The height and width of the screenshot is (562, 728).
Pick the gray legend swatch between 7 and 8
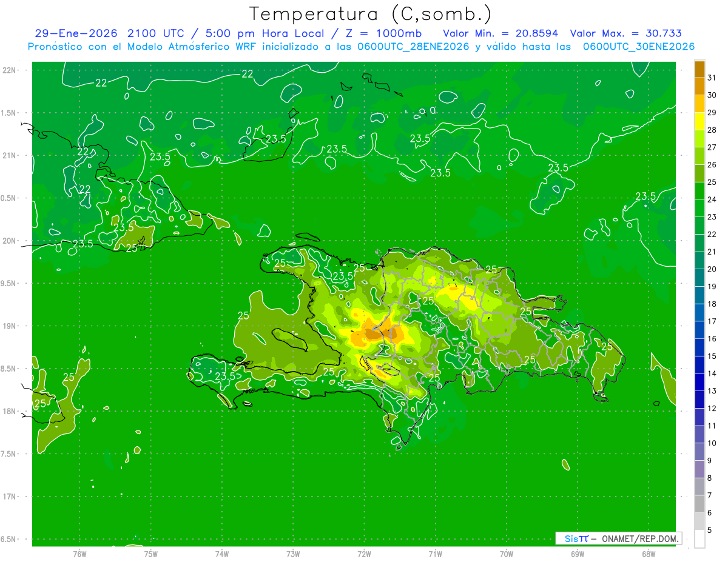pyautogui.click(x=699, y=487)
